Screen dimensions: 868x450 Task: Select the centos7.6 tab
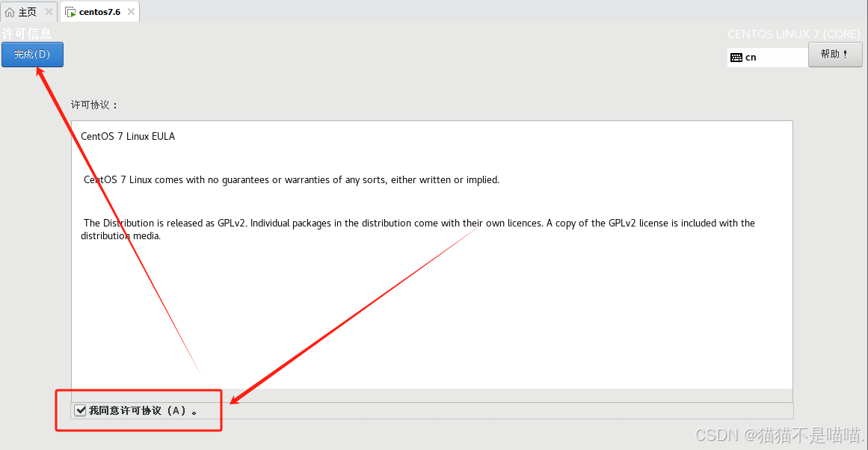pos(99,12)
